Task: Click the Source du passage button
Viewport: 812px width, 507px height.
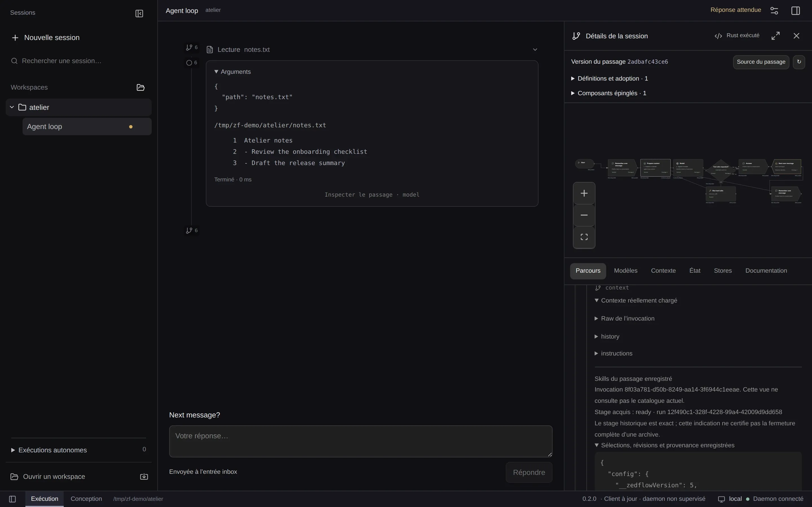Action: (x=761, y=62)
